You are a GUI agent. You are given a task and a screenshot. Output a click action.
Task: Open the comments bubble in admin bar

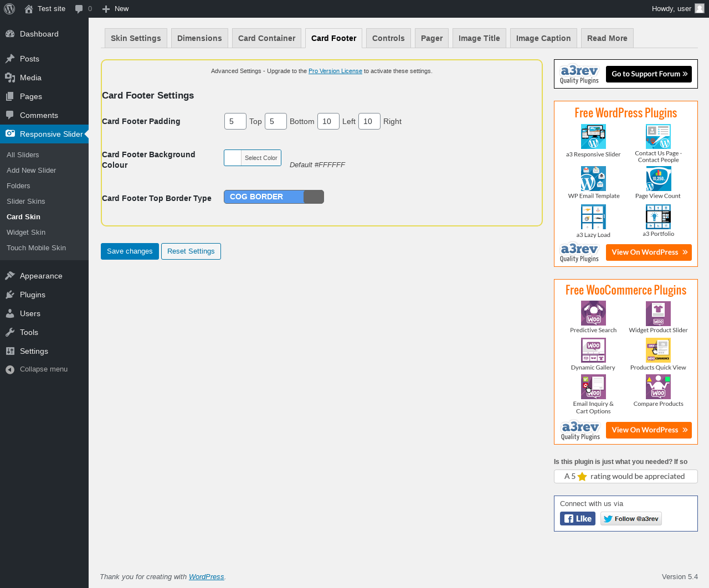84,9
